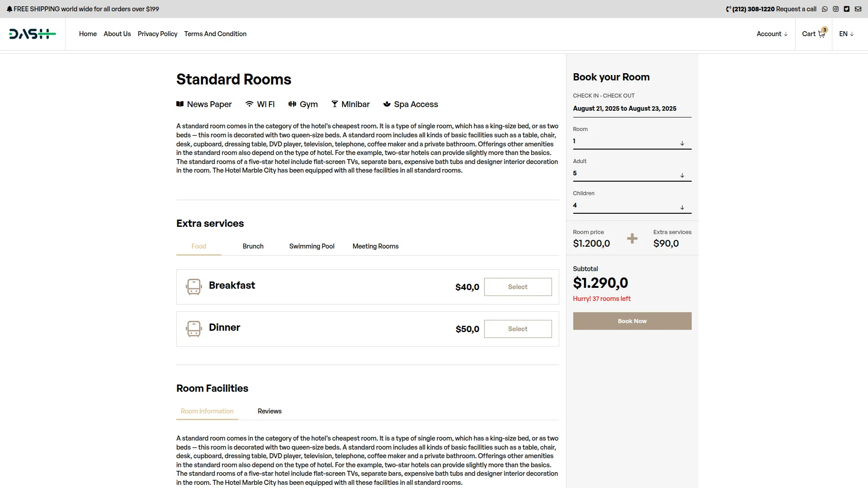The image size is (868, 488).
Task: Open the Privacy Policy link
Action: [x=157, y=34]
